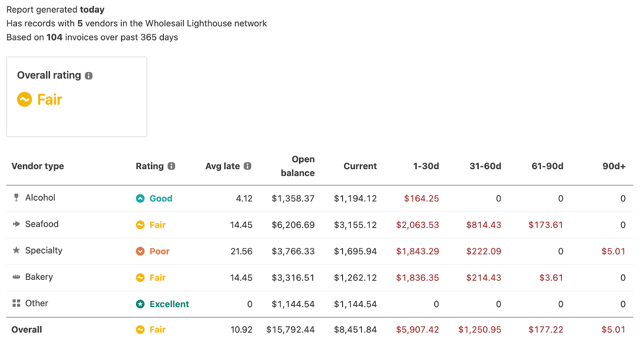
Task: Click Seafood's $2,063.53 1-30d amount
Action: click(x=417, y=225)
